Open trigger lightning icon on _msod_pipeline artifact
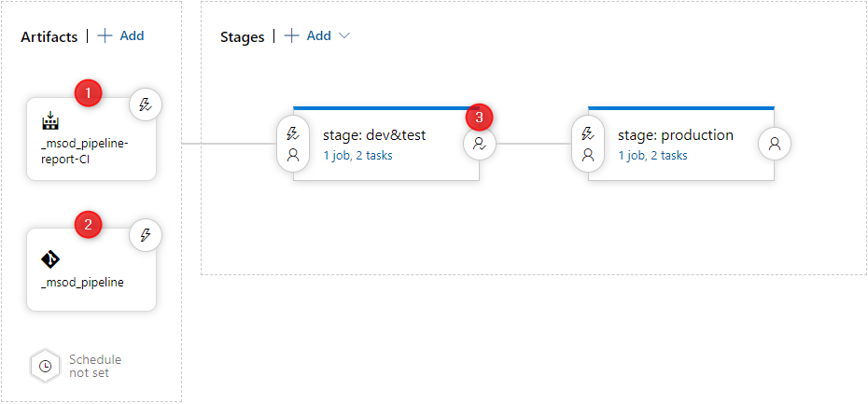 (146, 235)
